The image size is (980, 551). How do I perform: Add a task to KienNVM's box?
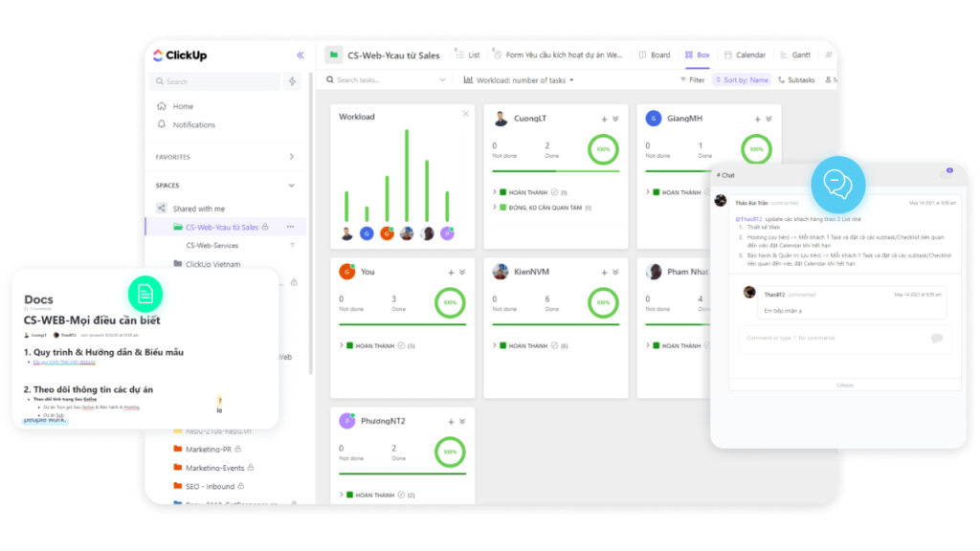point(605,273)
